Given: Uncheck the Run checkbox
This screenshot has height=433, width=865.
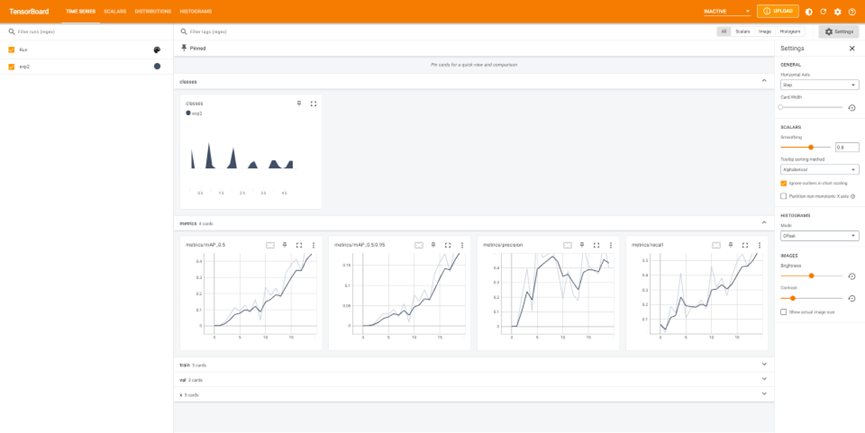Looking at the screenshot, I should point(11,50).
